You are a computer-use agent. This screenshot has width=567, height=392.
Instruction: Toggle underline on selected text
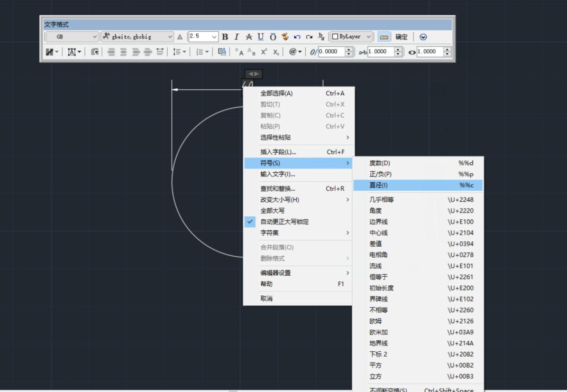260,36
